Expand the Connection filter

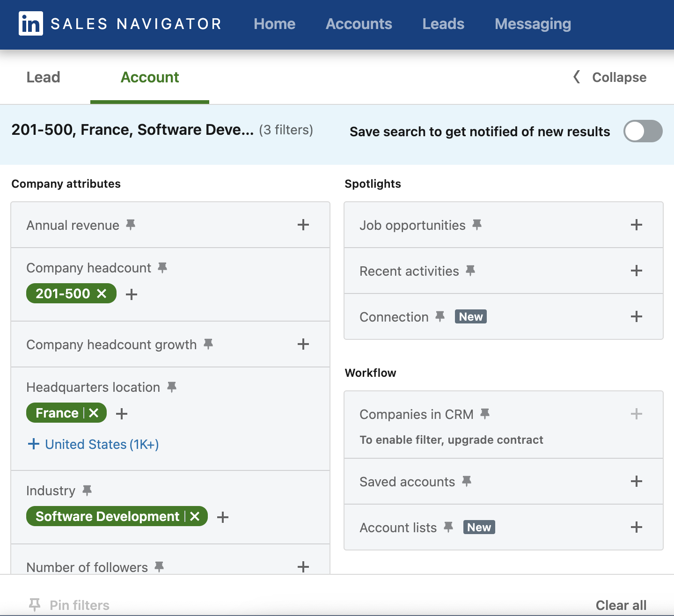(x=637, y=316)
